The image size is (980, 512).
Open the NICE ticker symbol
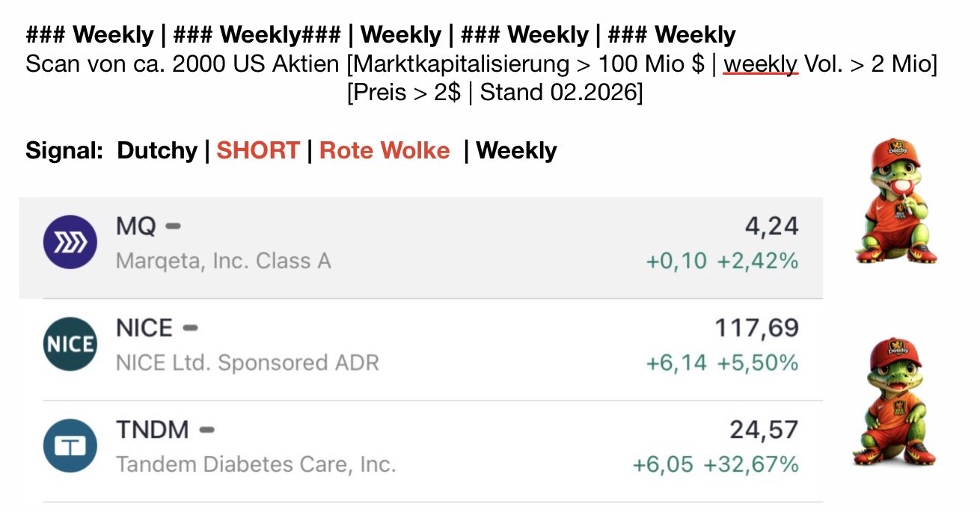144,327
